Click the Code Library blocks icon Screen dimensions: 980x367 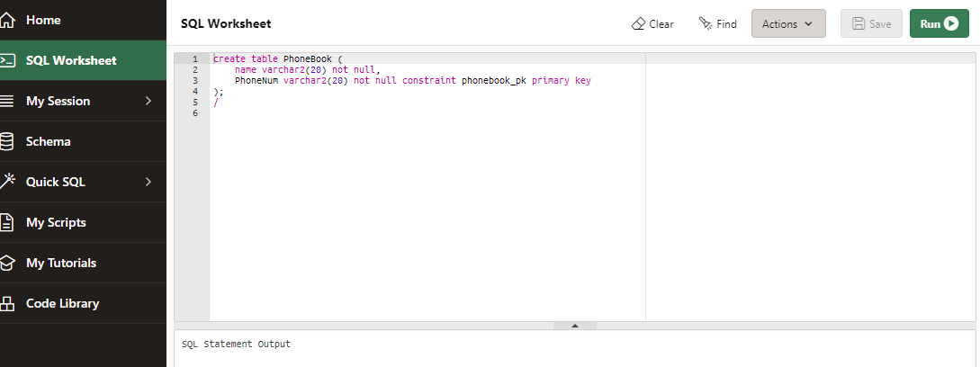point(6,304)
